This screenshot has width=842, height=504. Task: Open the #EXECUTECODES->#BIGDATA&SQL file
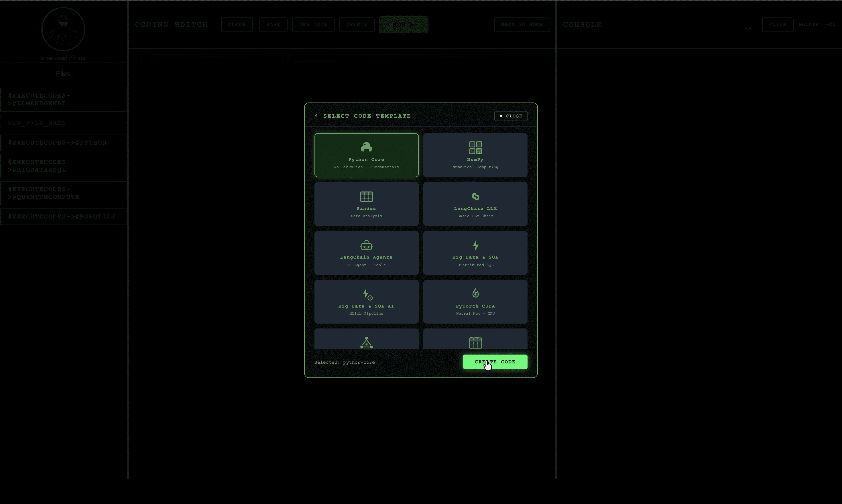click(x=64, y=166)
